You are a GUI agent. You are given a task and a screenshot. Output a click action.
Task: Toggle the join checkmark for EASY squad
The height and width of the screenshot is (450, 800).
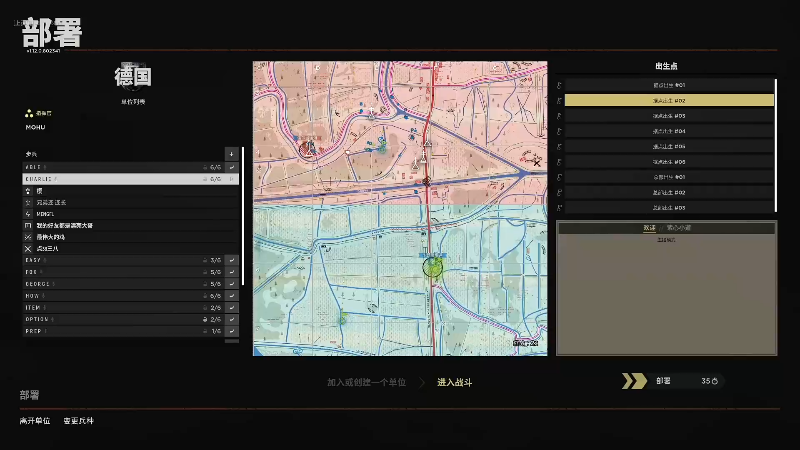pyautogui.click(x=232, y=260)
